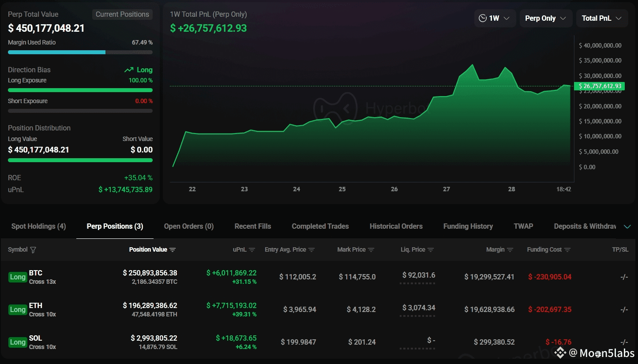Click the Margin column sort icon

pyautogui.click(x=510, y=250)
